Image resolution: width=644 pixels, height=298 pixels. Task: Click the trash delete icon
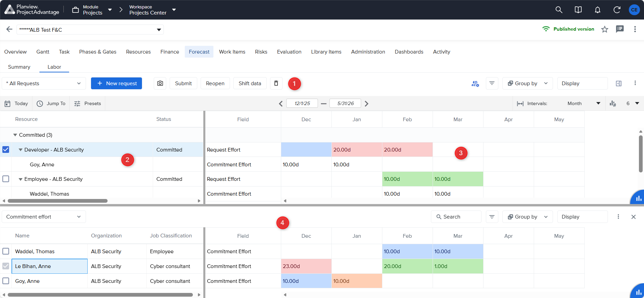click(276, 83)
